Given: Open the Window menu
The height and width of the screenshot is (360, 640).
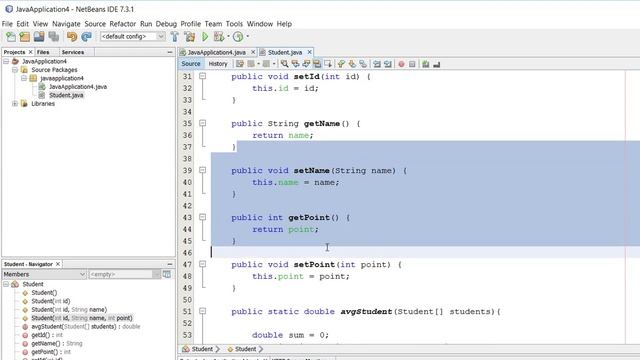Looking at the screenshot, I should tap(260, 24).
